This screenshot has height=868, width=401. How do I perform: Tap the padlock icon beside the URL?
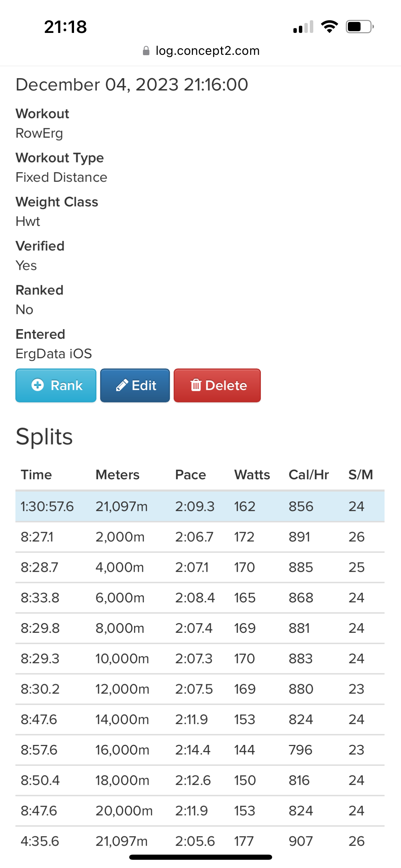coord(146,51)
